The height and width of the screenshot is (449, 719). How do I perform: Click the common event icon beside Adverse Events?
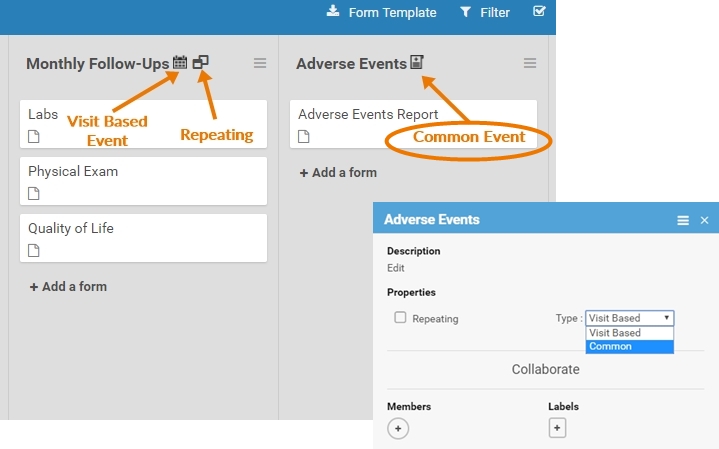416,62
